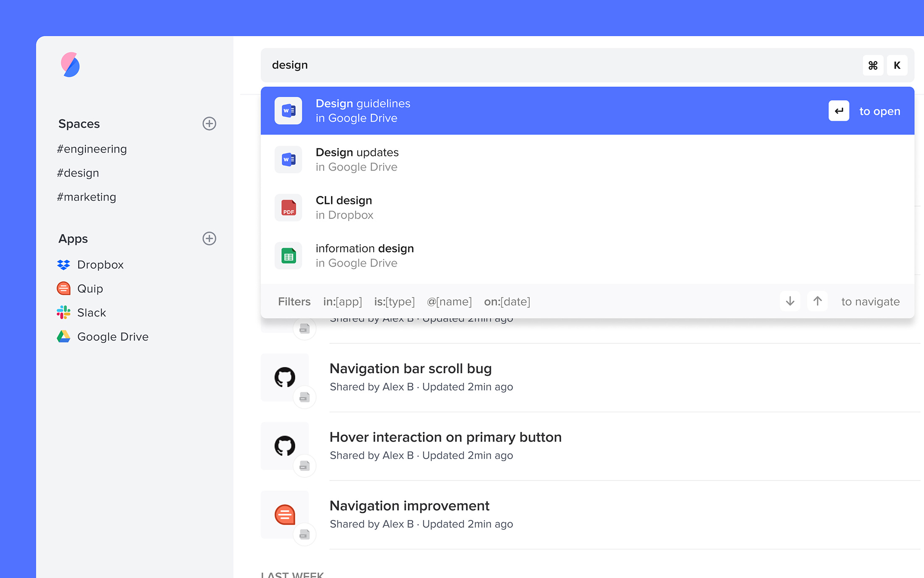
Task: Open Dropbox in the Apps sidebar
Action: [100, 264]
